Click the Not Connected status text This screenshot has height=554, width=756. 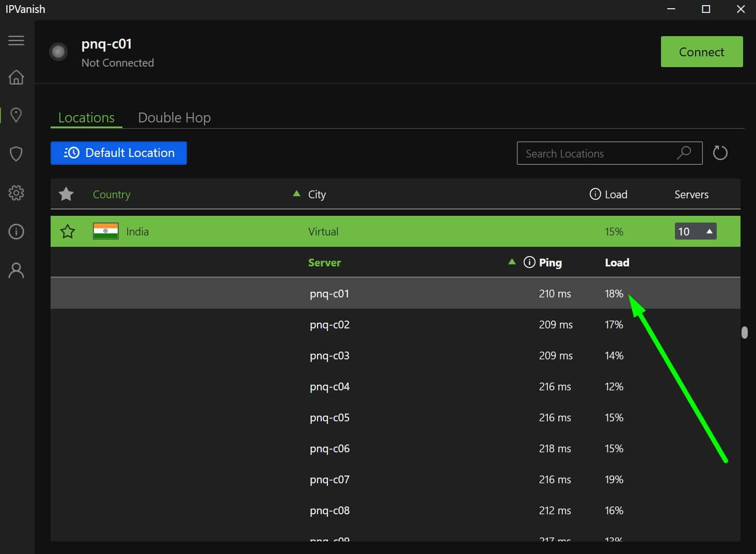tap(118, 62)
